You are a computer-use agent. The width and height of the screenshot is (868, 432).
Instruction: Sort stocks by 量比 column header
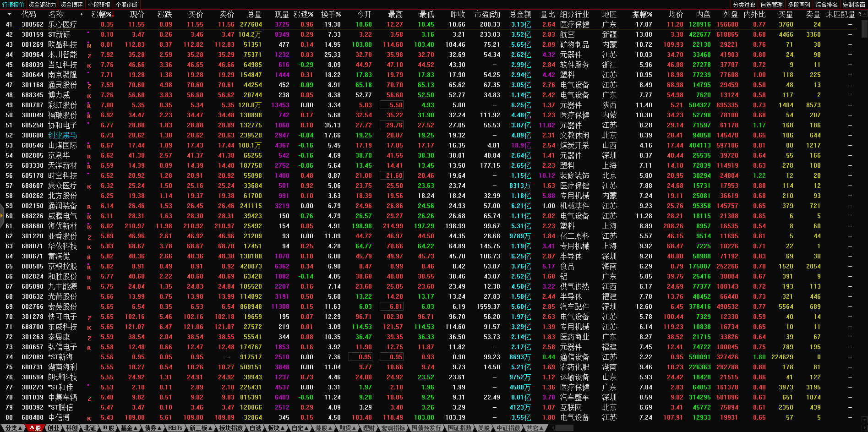click(547, 14)
